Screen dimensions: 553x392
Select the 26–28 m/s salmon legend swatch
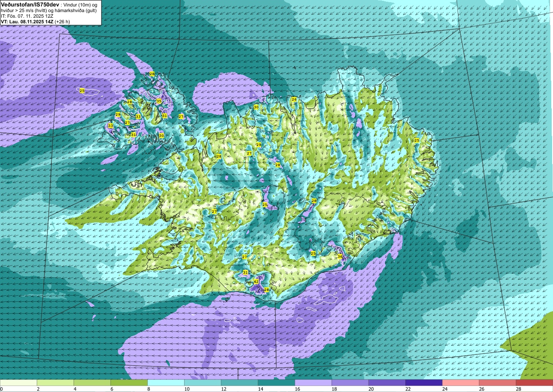(x=497, y=383)
